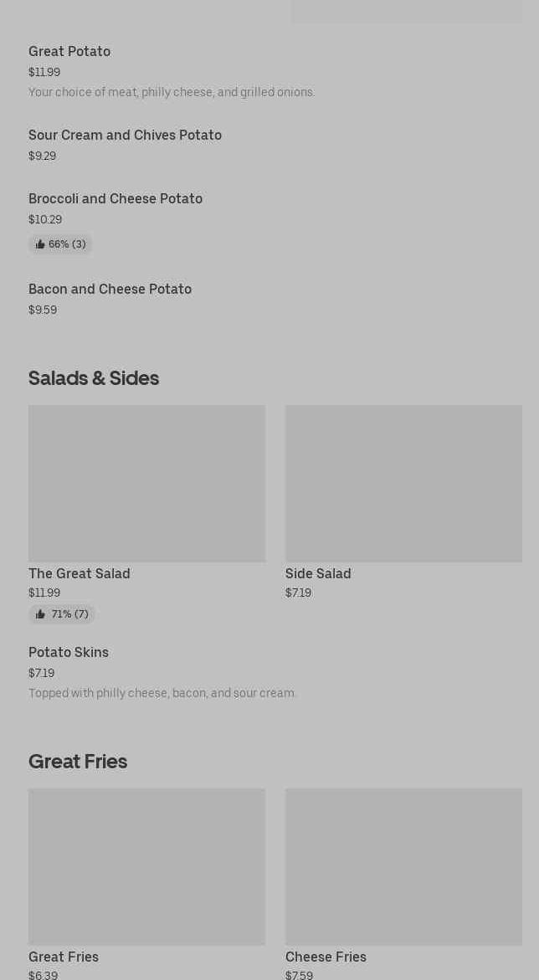539x980 pixels.
Task: Select the Great Fries item name
Action: click(x=64, y=957)
